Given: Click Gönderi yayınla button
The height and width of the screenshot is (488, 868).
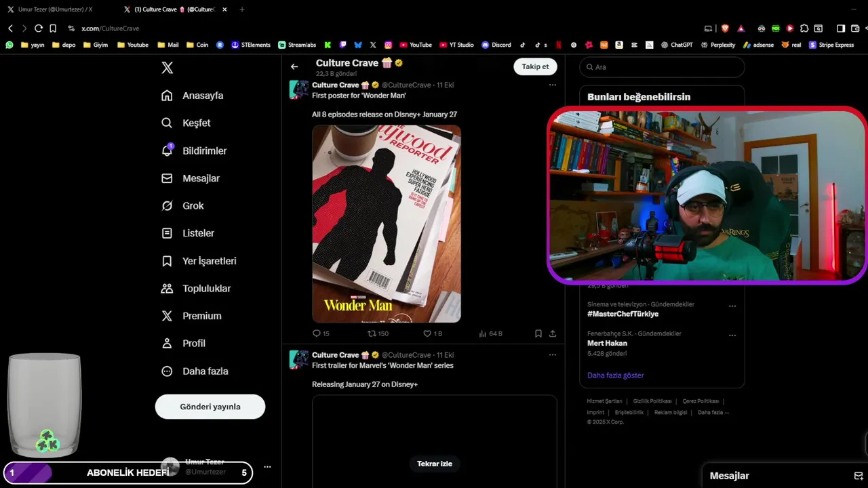Looking at the screenshot, I should coord(210,407).
